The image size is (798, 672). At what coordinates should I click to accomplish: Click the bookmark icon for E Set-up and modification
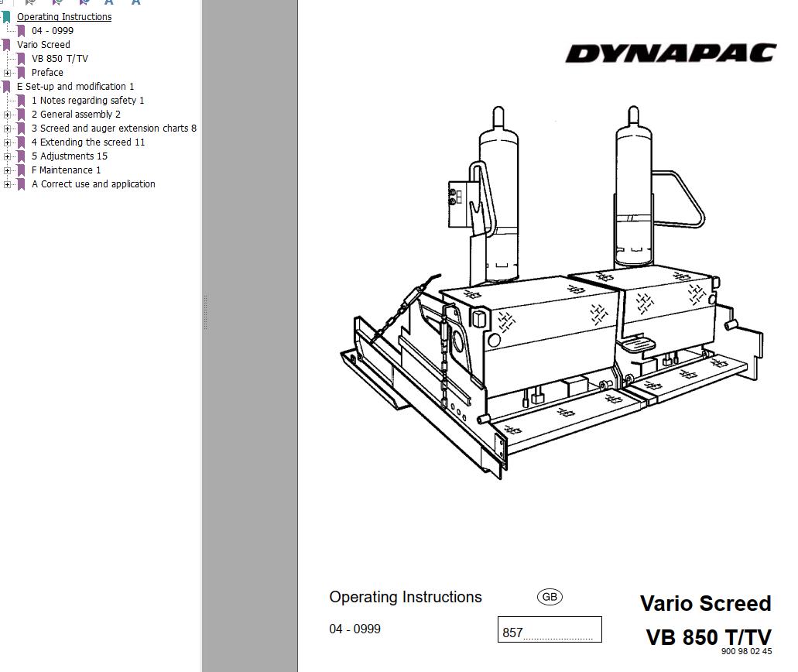coord(7,87)
